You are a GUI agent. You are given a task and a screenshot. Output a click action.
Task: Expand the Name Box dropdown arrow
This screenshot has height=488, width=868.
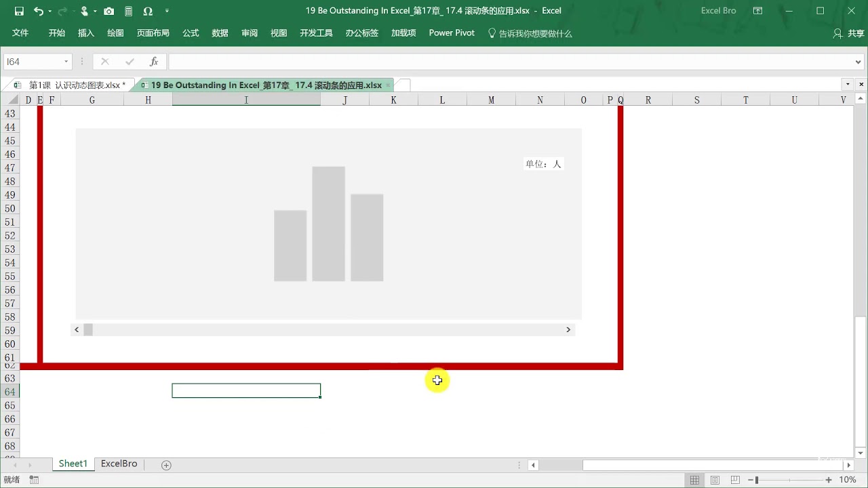pos(66,62)
